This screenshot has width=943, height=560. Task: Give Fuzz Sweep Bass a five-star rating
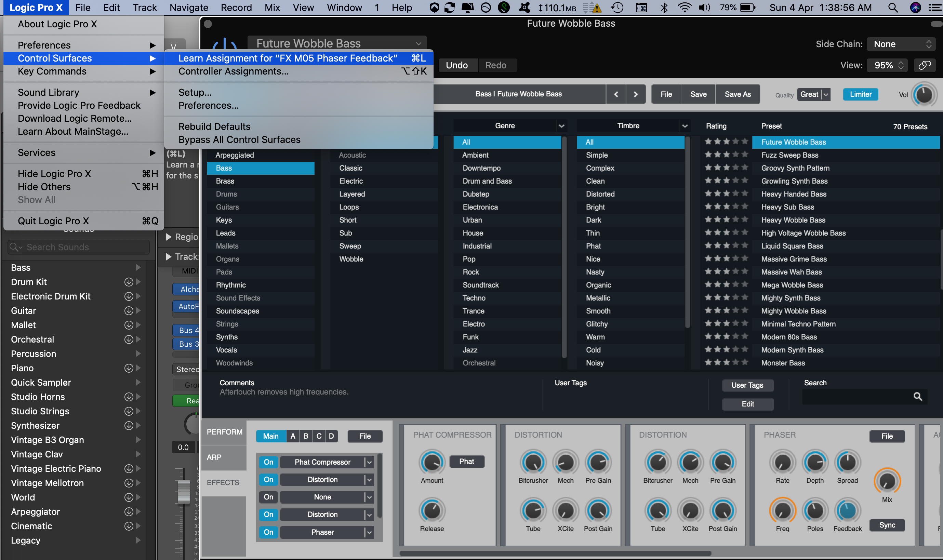[x=744, y=154]
